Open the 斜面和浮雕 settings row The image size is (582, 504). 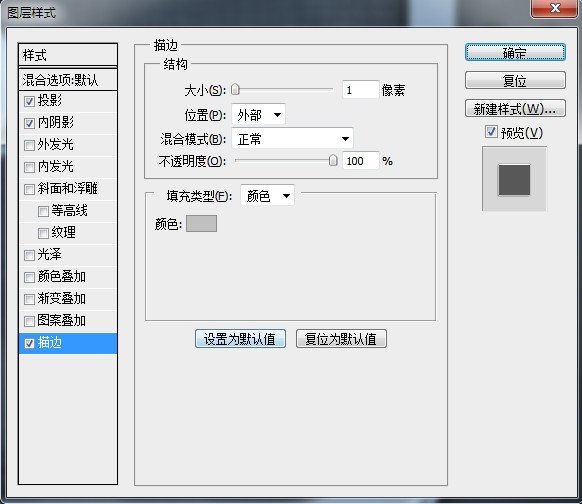click(x=68, y=189)
